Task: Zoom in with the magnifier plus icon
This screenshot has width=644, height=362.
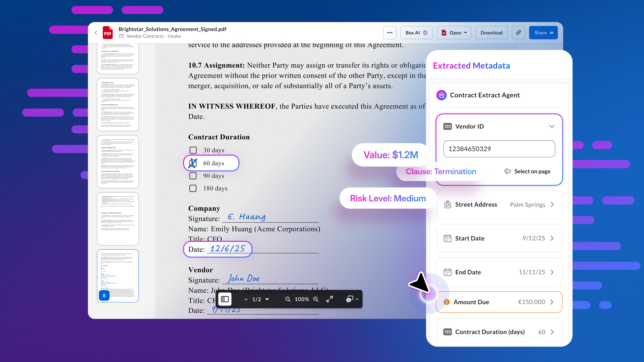Action: [316, 299]
